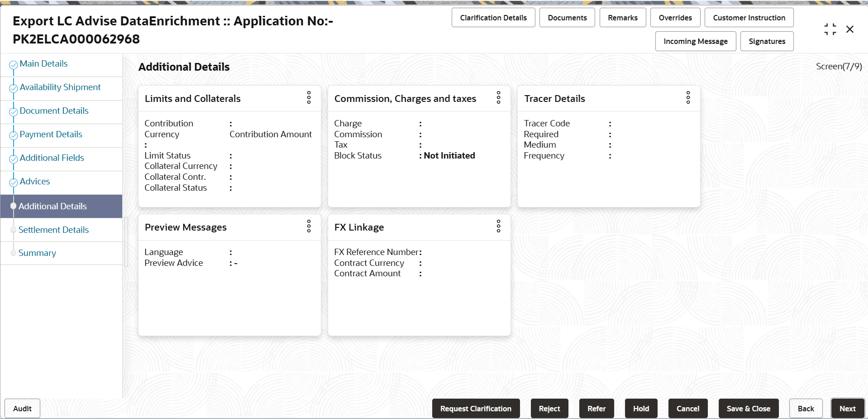Select Additional Details step in sidebar
This screenshot has width=868, height=419.
[x=61, y=207]
